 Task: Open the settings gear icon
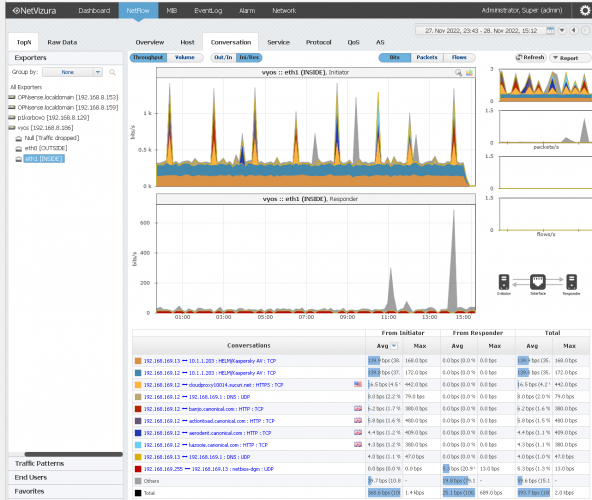click(x=585, y=11)
